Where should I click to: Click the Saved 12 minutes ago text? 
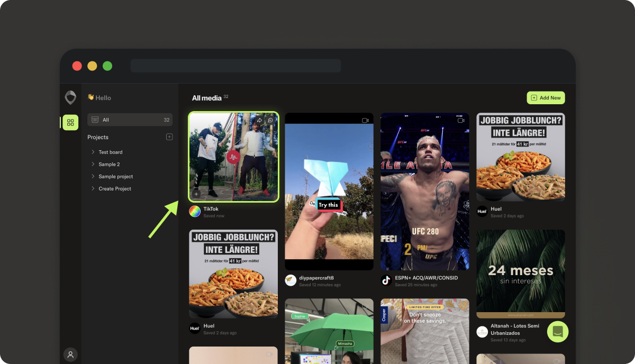tap(320, 285)
